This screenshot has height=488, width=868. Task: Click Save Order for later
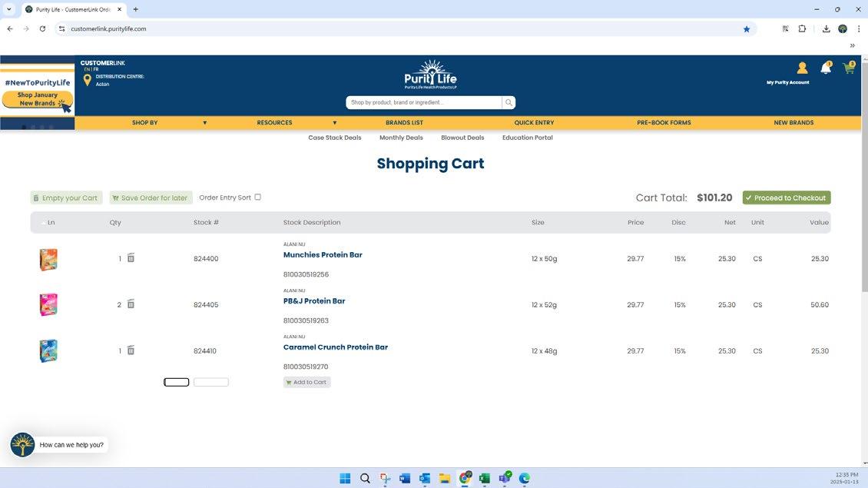coord(151,198)
